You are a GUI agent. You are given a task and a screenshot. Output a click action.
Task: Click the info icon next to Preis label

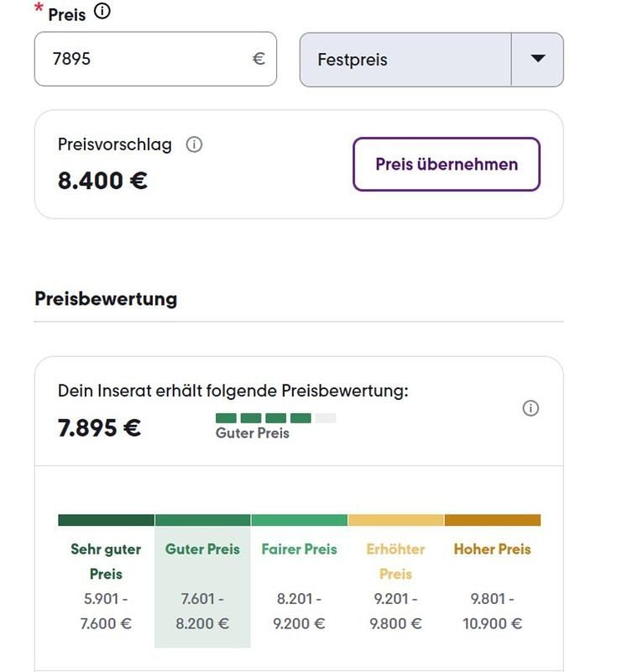pyautogui.click(x=102, y=12)
